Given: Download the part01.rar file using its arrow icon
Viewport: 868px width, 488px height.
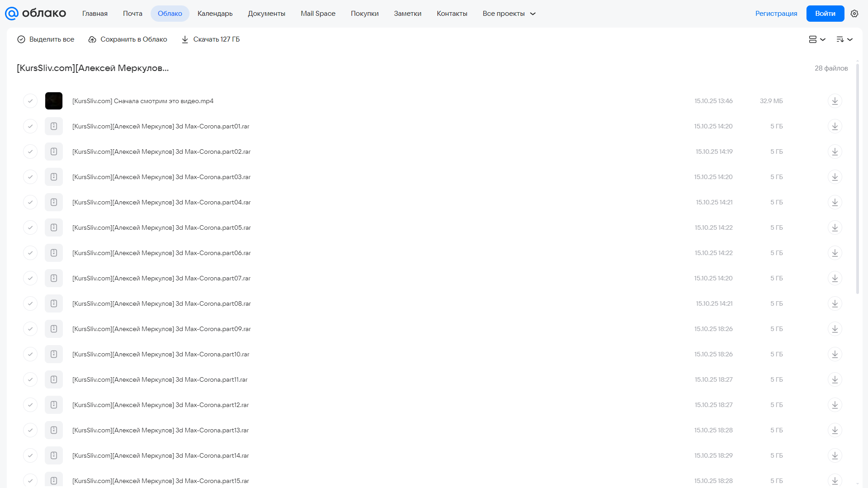Looking at the screenshot, I should pos(835,126).
